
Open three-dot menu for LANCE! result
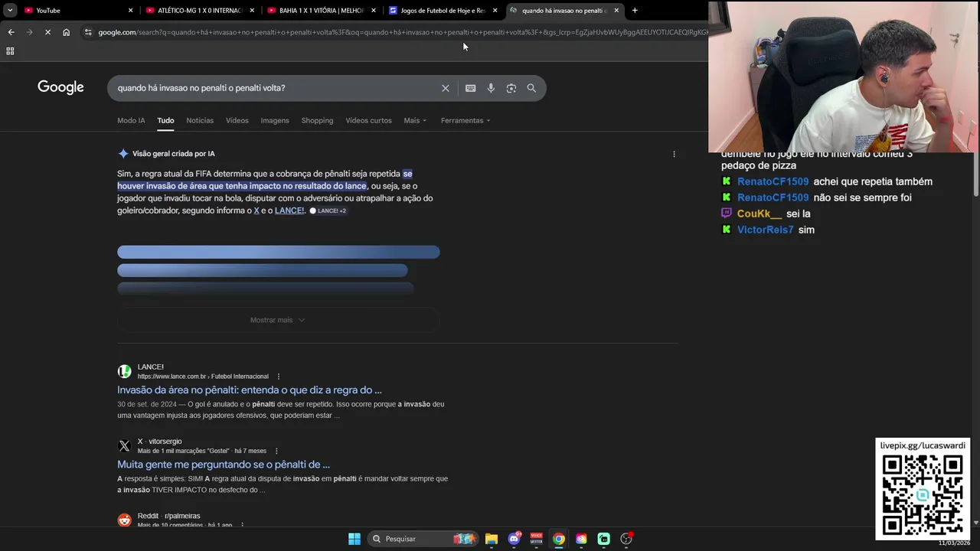pos(278,377)
